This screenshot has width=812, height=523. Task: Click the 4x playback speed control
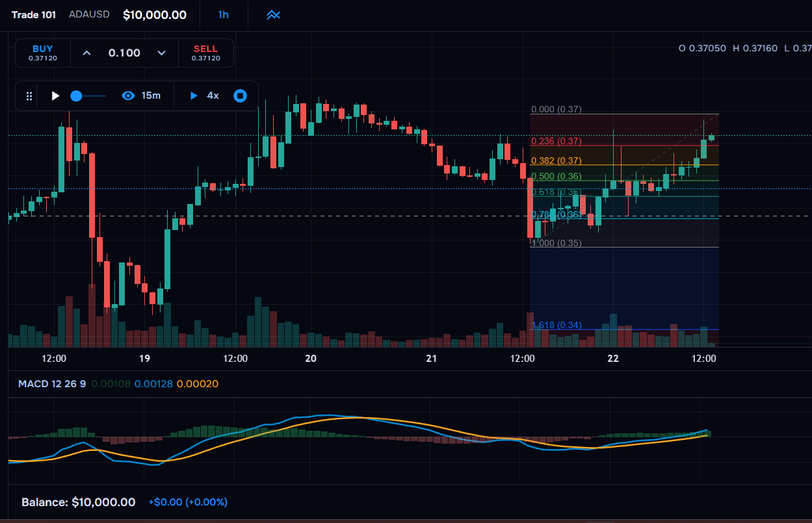click(x=211, y=96)
